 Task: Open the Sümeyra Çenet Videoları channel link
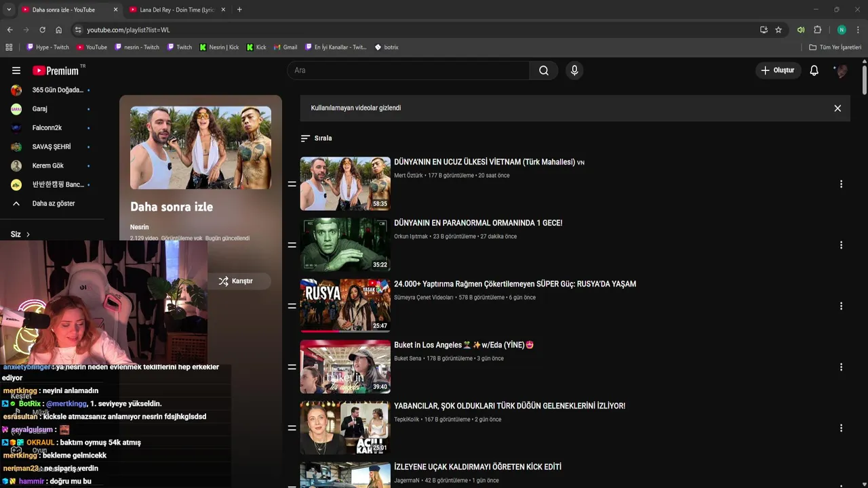424,298
